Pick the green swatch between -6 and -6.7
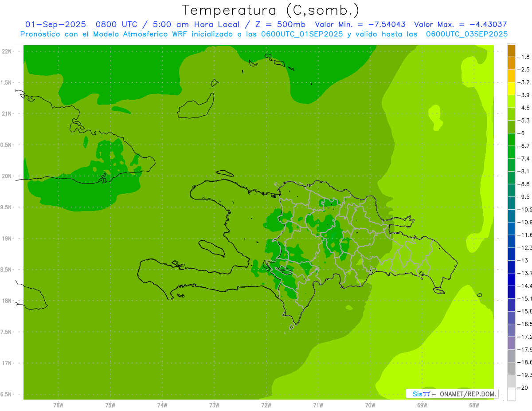 click(x=511, y=140)
